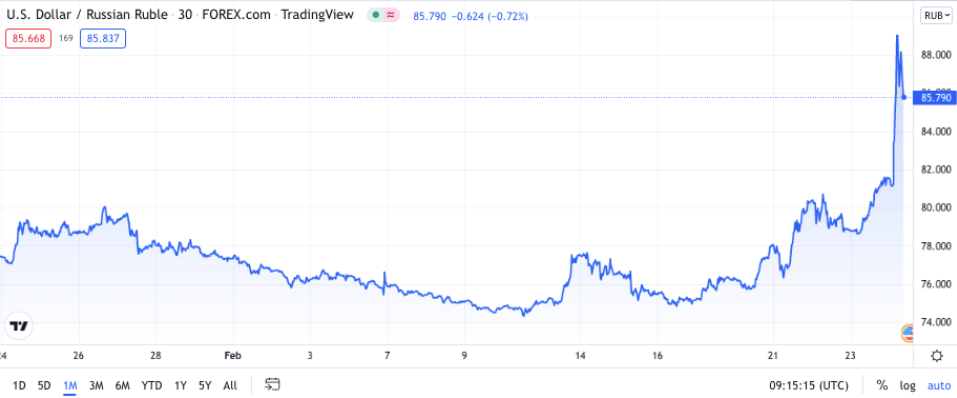The image size is (957, 398).
Task: Click the US flag event icon
Action: click(x=908, y=333)
